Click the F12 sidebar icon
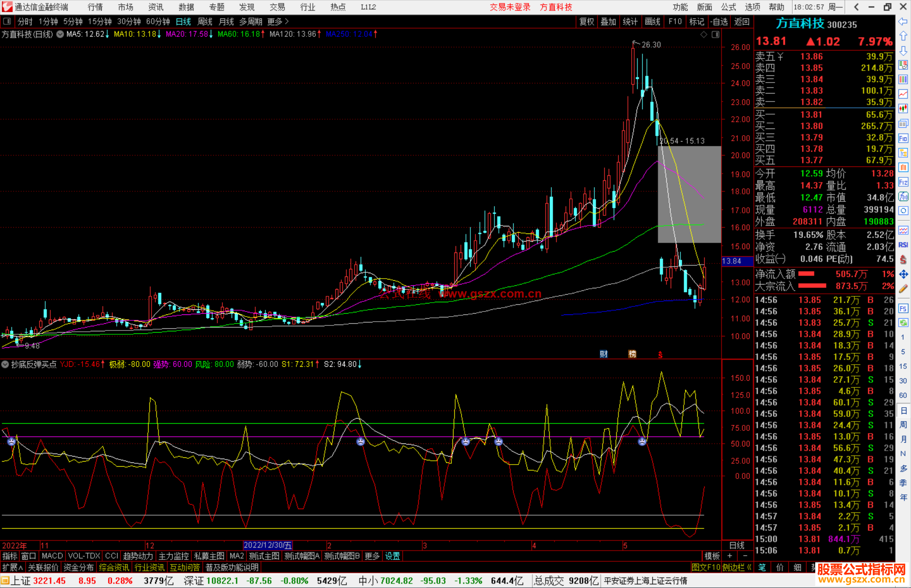 tap(903, 182)
